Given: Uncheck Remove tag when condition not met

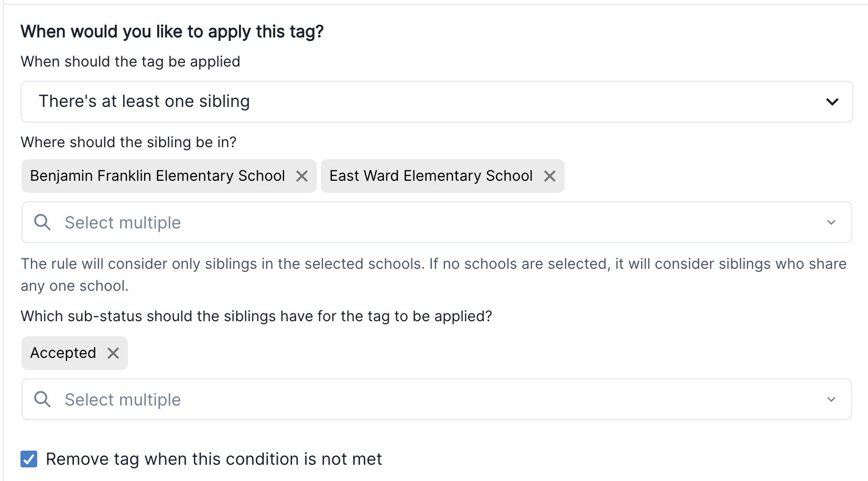Looking at the screenshot, I should coord(29,459).
